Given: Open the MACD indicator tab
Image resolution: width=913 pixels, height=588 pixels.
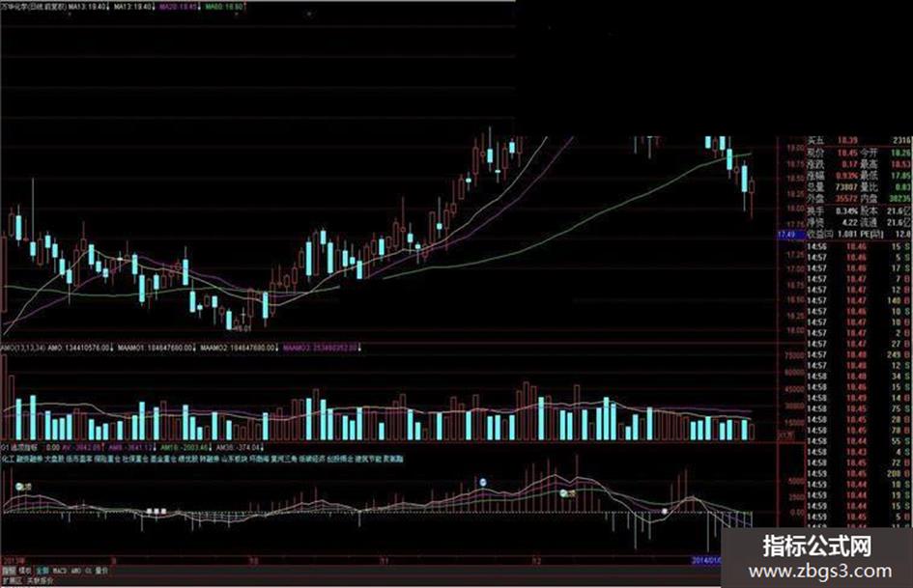Looking at the screenshot, I should coord(59,572).
